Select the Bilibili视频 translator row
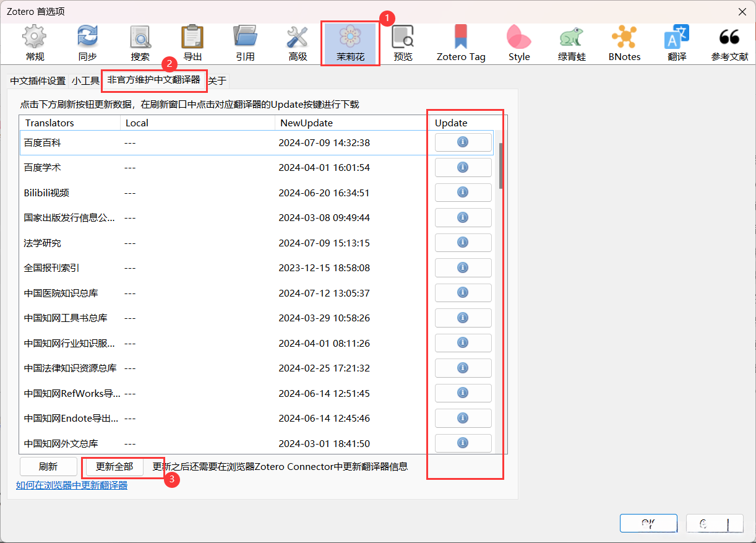Screen dimensions: 756x543 (257, 193)
